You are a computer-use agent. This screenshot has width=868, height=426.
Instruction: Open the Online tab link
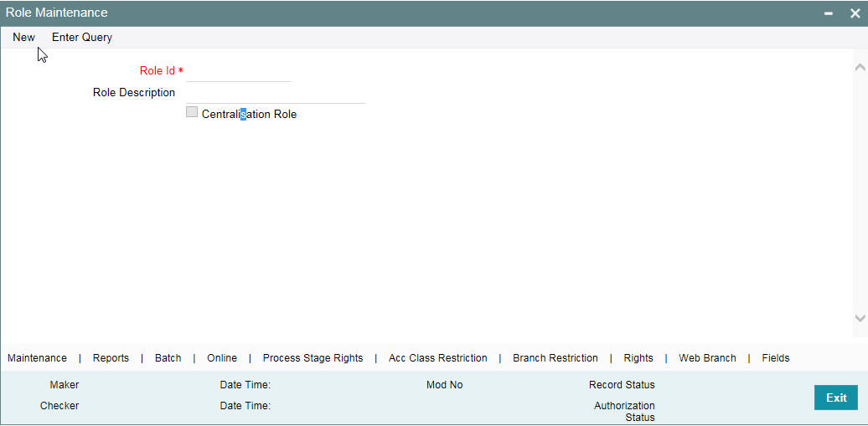(x=222, y=358)
